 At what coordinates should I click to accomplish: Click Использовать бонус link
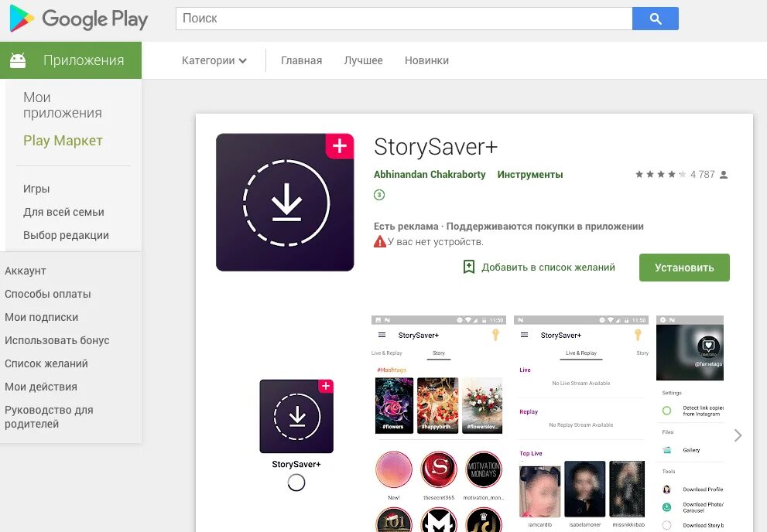click(x=57, y=340)
